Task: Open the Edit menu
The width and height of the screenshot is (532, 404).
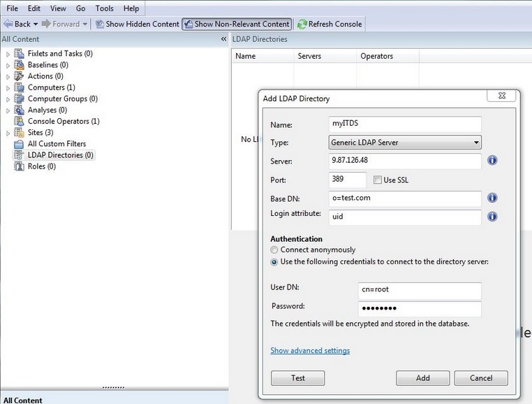Action: point(34,8)
